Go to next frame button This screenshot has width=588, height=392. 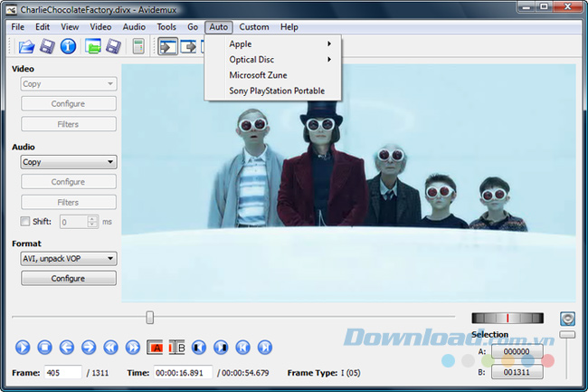pos(89,347)
